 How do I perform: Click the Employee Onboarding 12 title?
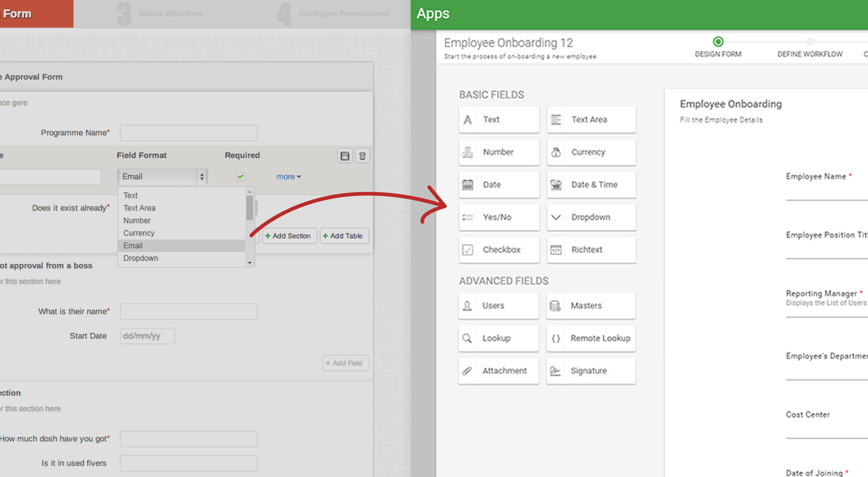pyautogui.click(x=508, y=43)
